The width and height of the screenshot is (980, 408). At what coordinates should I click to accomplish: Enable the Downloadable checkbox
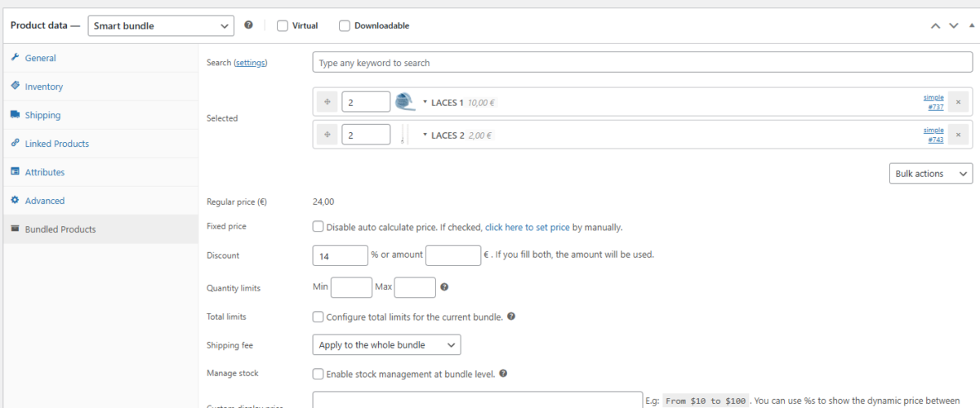[x=345, y=25]
